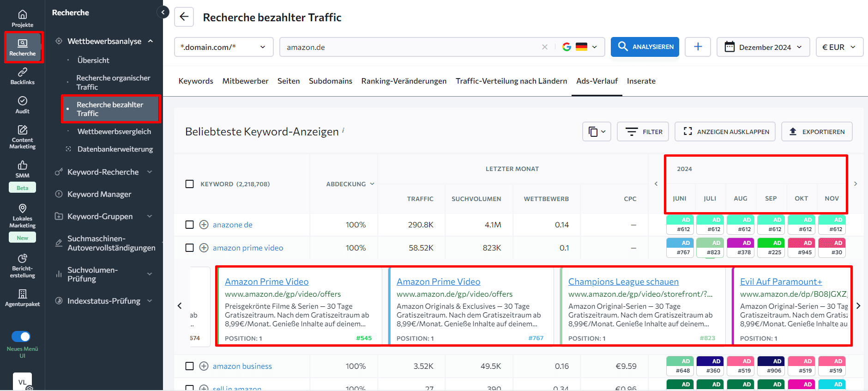Click the purple AUG ad #378 swatch
868x391 pixels.
click(741, 247)
